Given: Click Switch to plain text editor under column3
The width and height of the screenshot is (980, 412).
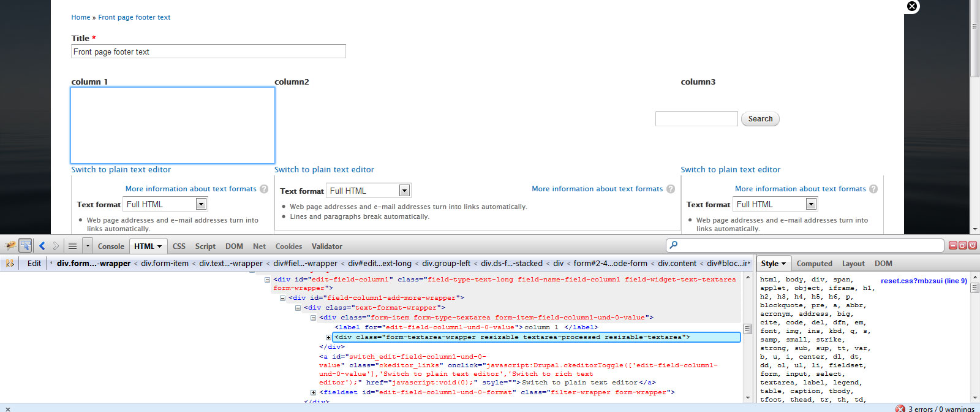Looking at the screenshot, I should pyautogui.click(x=731, y=170).
